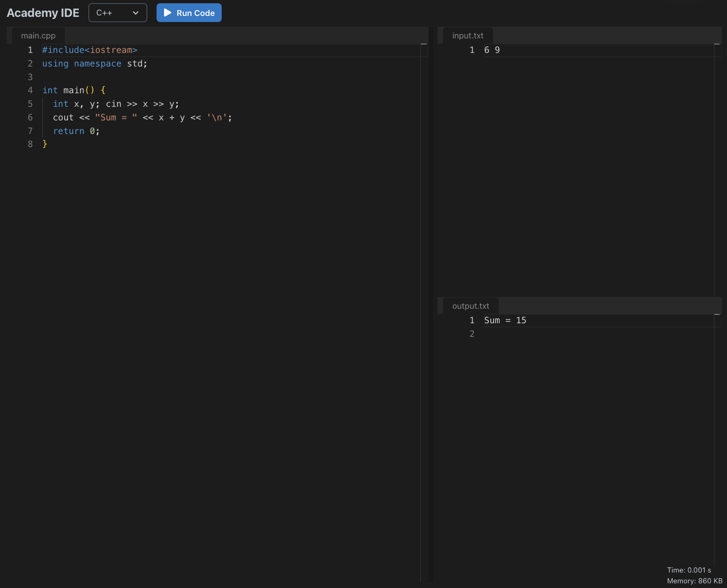Select the input.txt tab
The width and height of the screenshot is (727, 588).
467,36
